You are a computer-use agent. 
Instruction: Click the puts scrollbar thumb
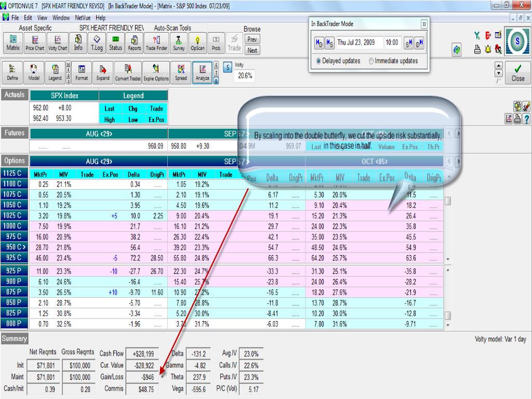click(448, 316)
